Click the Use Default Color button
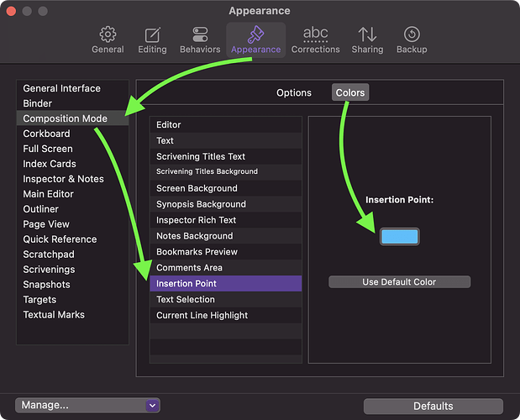The width and height of the screenshot is (520, 420). (399, 281)
